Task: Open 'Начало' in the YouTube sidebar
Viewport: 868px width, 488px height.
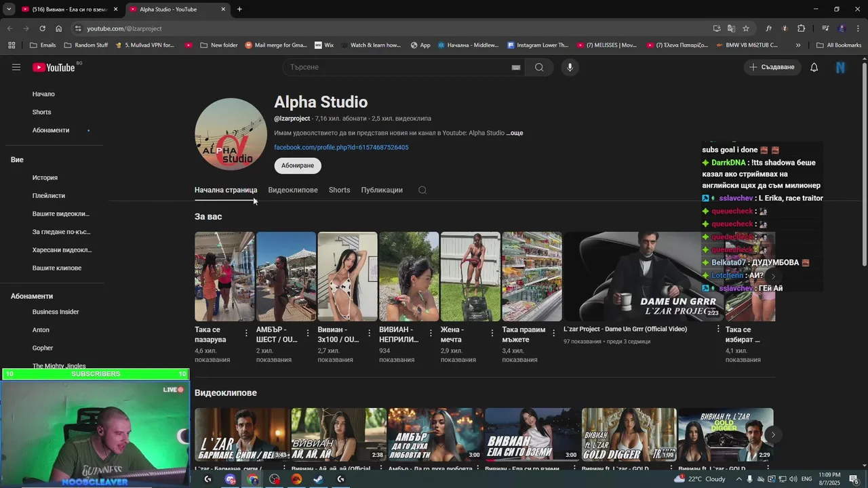Action: tap(43, 94)
